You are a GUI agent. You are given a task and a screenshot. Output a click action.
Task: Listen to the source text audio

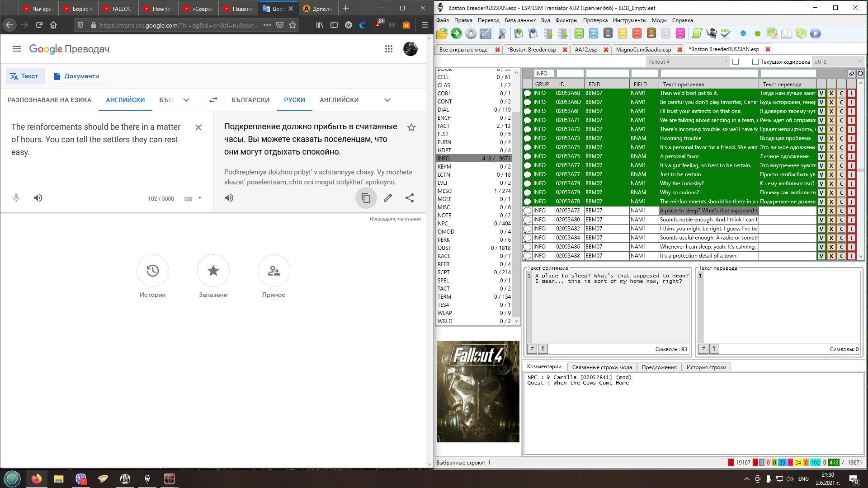click(x=38, y=198)
